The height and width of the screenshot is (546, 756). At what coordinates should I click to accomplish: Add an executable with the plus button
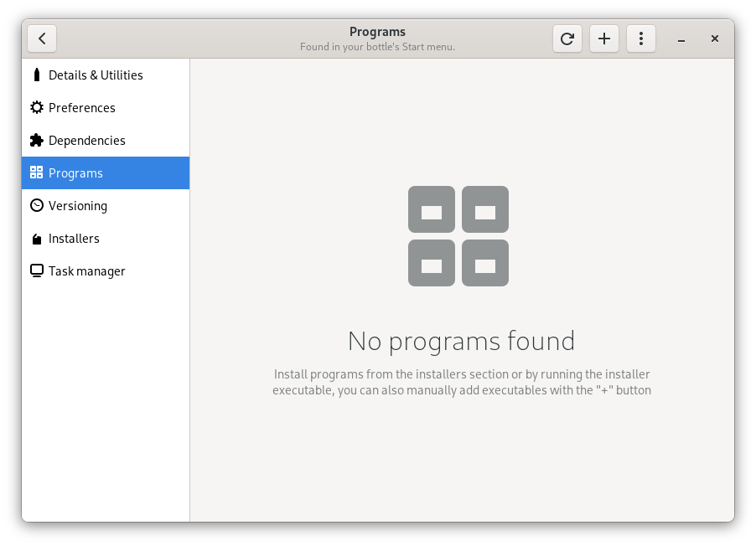click(604, 39)
